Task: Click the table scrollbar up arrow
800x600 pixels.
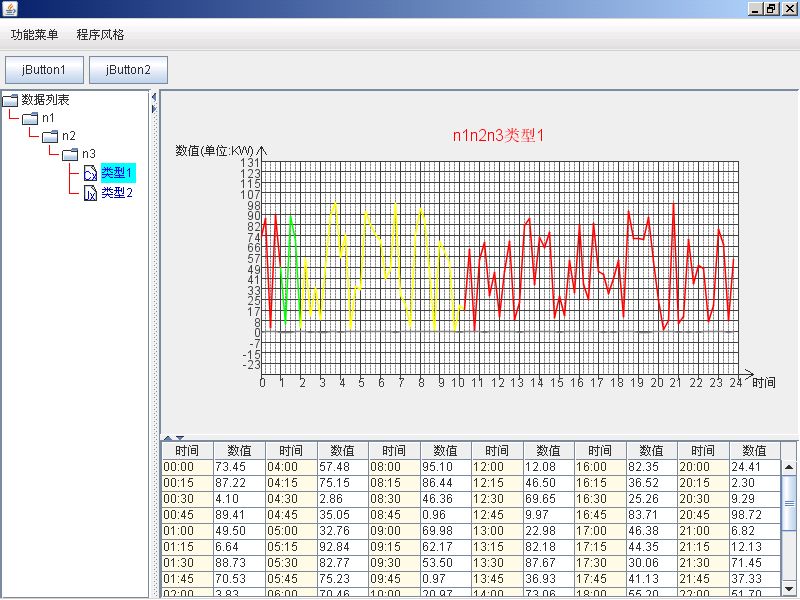Action: (x=789, y=467)
